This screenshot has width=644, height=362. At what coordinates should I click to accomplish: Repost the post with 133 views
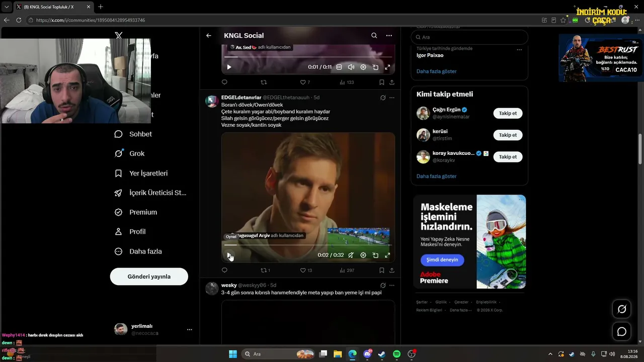264,82
